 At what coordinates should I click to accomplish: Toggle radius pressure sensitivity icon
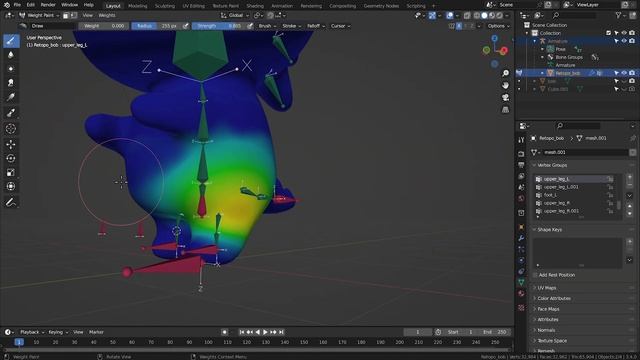(186, 26)
